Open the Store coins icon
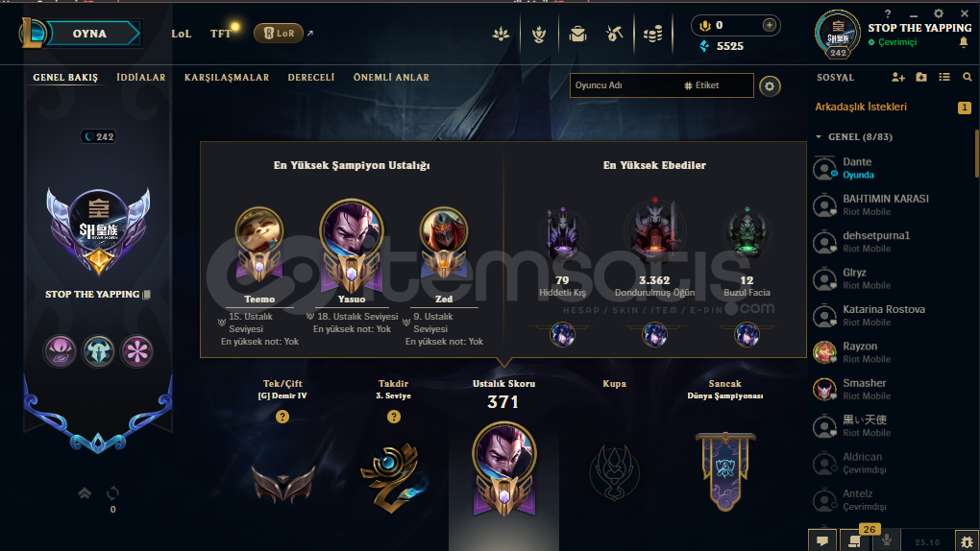Viewport: 980px width, 551px height. coord(653,34)
